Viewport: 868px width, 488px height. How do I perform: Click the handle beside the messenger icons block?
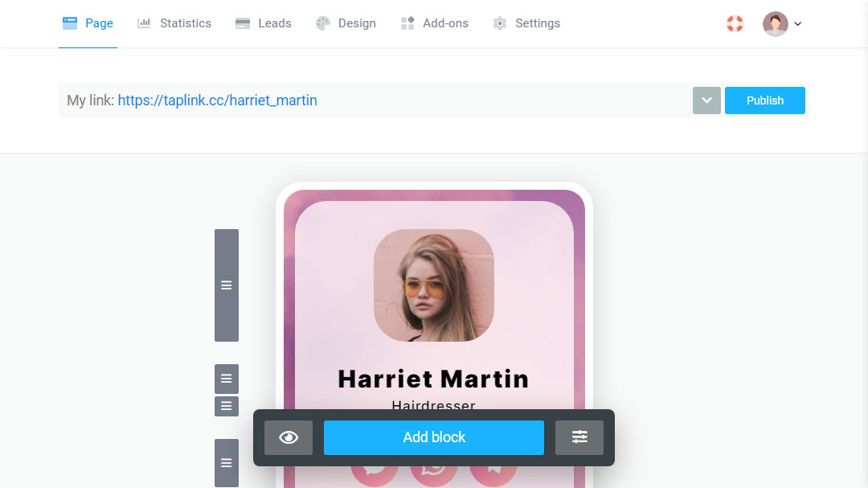coord(227,463)
